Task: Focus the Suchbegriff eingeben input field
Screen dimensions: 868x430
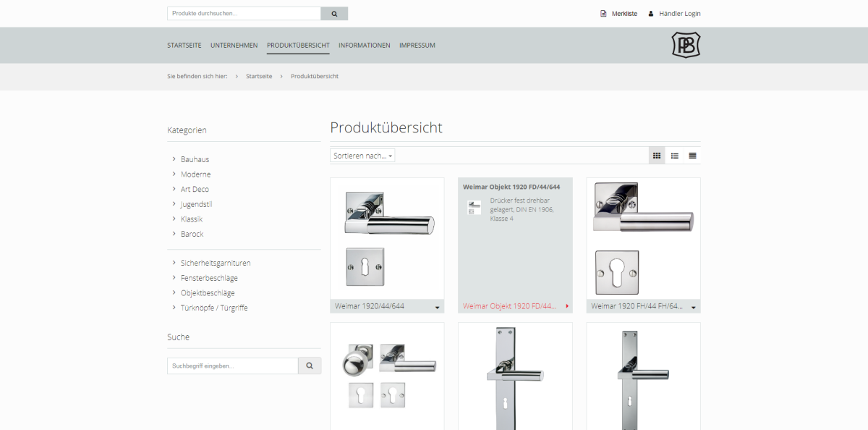Action: tap(232, 366)
